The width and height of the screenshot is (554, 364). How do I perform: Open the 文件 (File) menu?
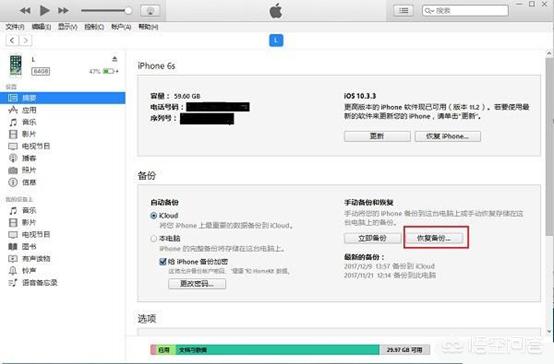pyautogui.click(x=14, y=27)
